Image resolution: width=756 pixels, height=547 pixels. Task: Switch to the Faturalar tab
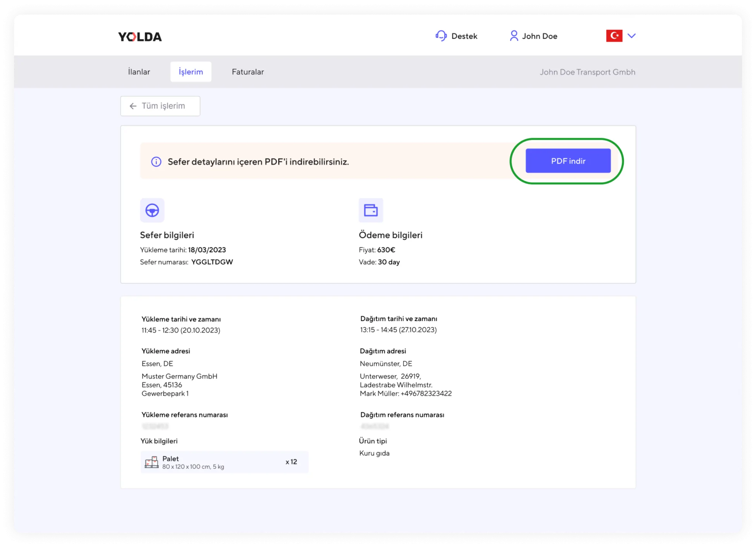(248, 72)
